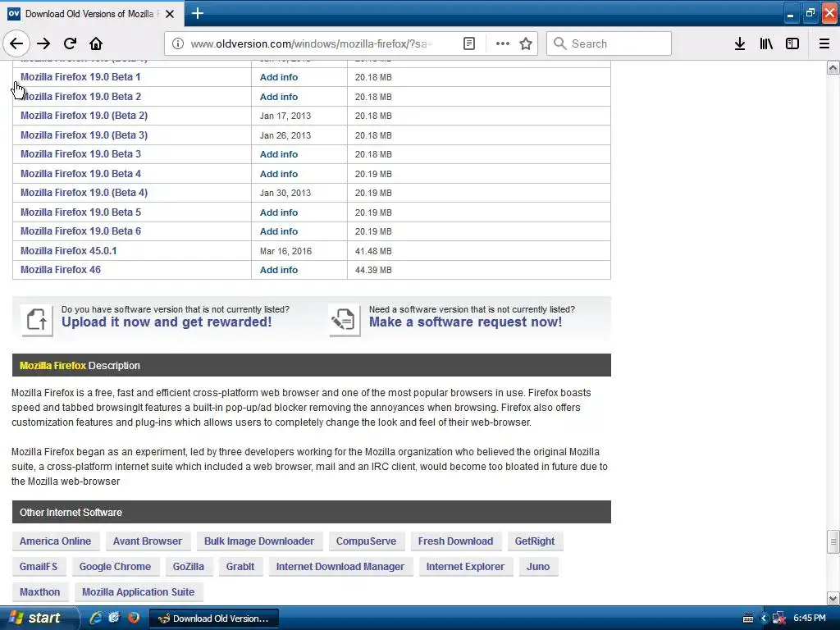Image resolution: width=840 pixels, height=630 pixels.
Task: Click the second quick launch icon in taskbar
Action: pos(114,618)
